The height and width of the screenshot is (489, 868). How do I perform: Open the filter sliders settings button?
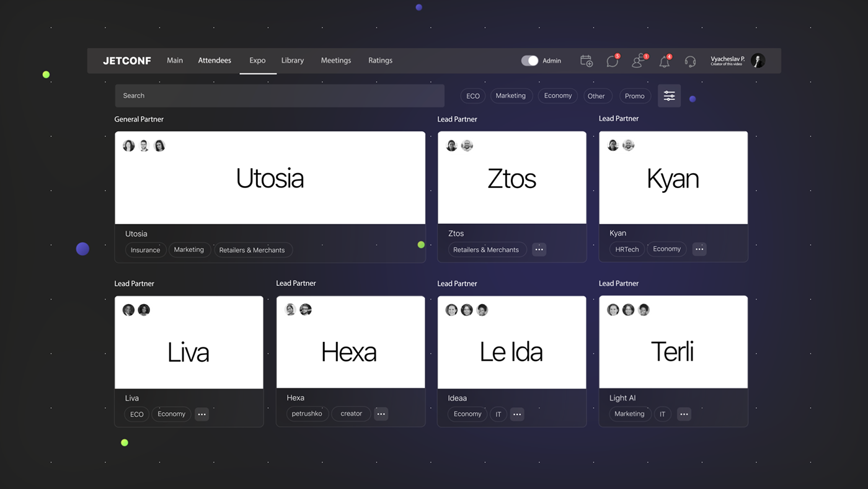tap(669, 96)
